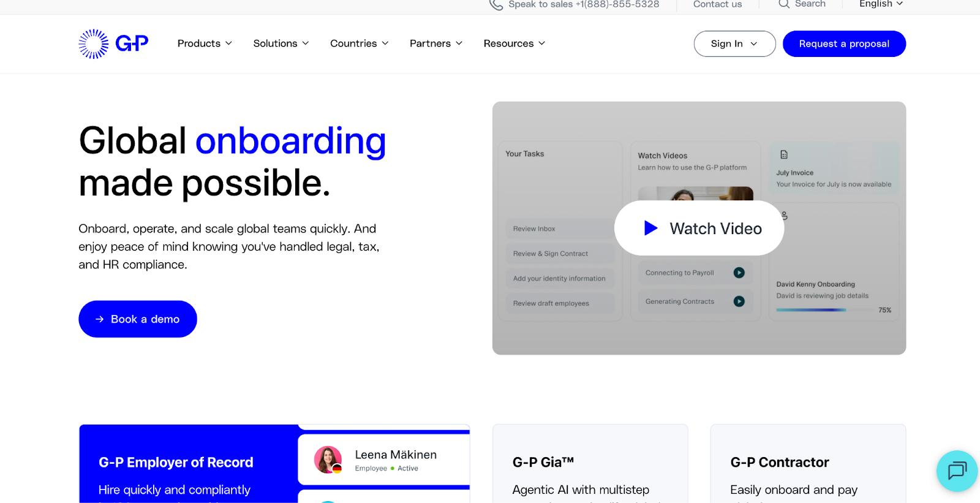Screen dimensions: 980x503
Task: Open the chat widget bubble
Action: point(957,471)
